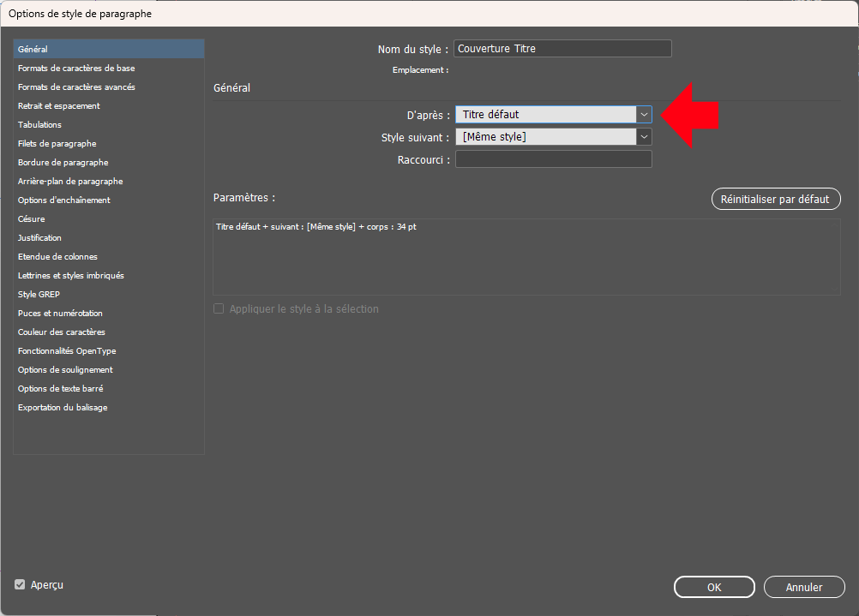This screenshot has width=859, height=616.
Task: Select Formats de caractères de base
Action: [x=76, y=69]
